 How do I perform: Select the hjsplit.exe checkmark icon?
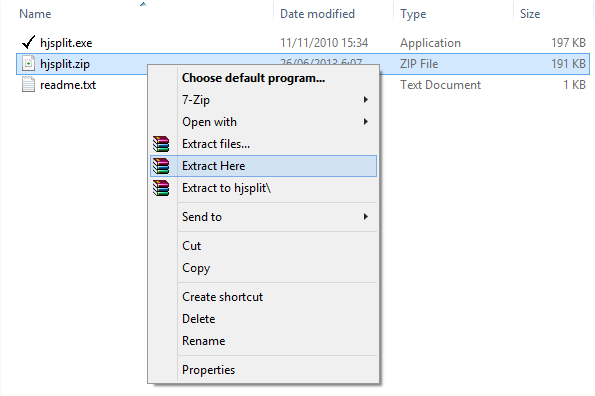point(28,42)
